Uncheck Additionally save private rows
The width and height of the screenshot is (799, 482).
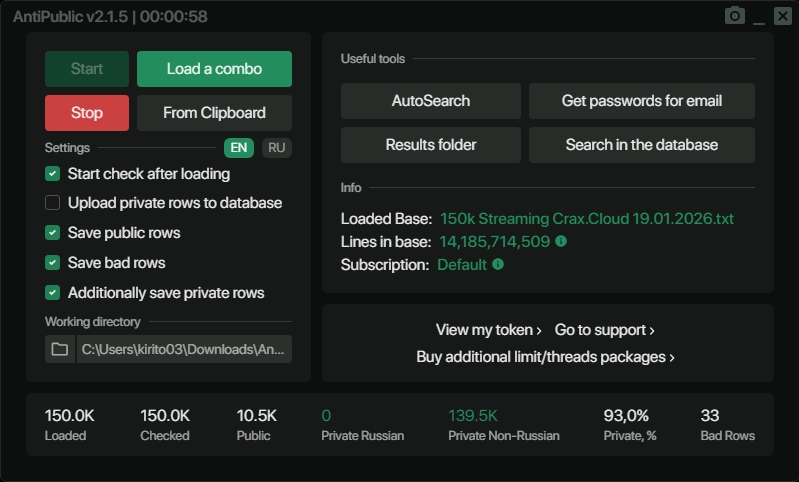tap(53, 293)
